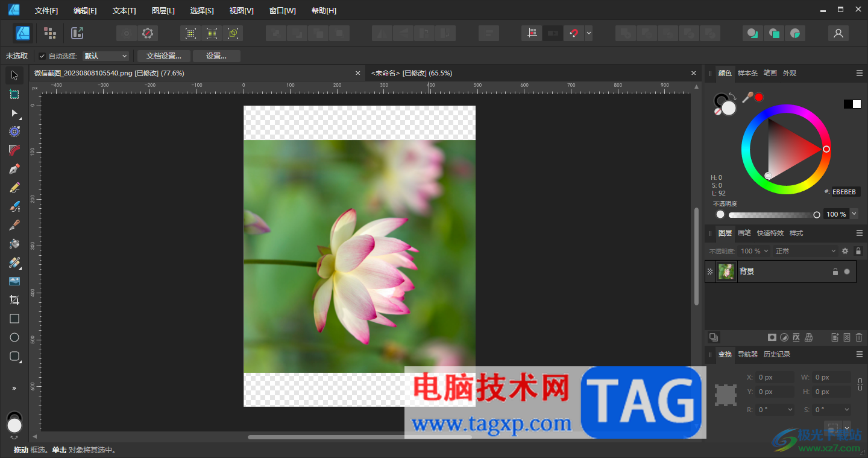
Task: Switch to Pixel Persona
Action: pyautogui.click(x=50, y=33)
